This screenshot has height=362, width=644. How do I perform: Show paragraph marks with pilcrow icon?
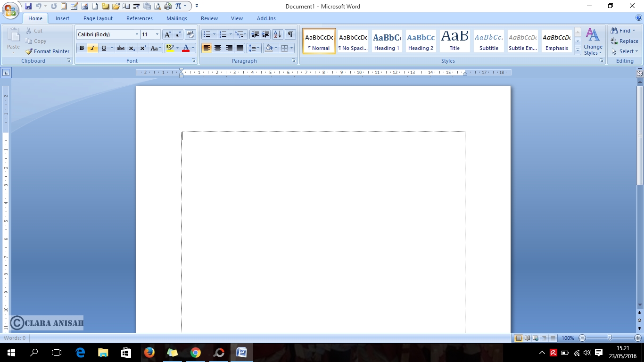click(x=290, y=34)
